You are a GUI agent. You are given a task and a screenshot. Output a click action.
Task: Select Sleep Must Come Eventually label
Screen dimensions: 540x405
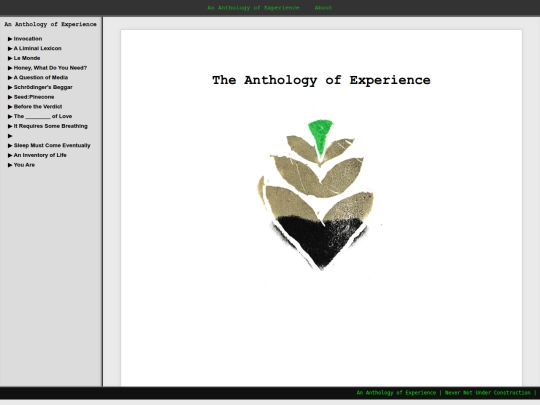52,146
